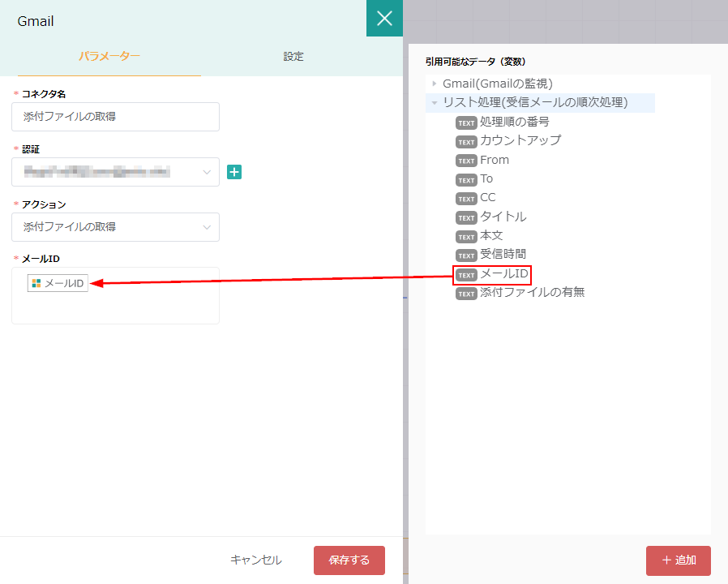Click the Gmail(Gmailの監視) tree label
The width and height of the screenshot is (728, 584).
pyautogui.click(x=498, y=84)
